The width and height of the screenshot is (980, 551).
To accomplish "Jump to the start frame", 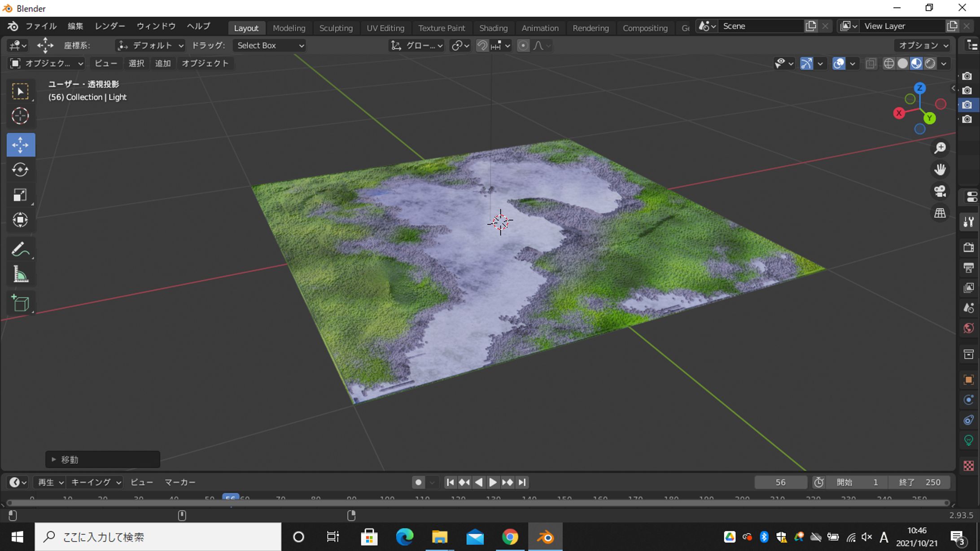I will click(450, 482).
